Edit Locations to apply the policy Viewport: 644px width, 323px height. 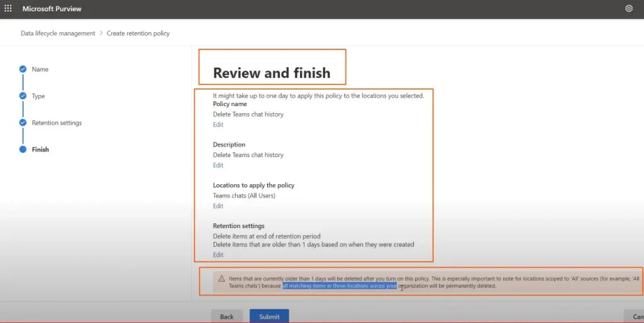tap(218, 206)
